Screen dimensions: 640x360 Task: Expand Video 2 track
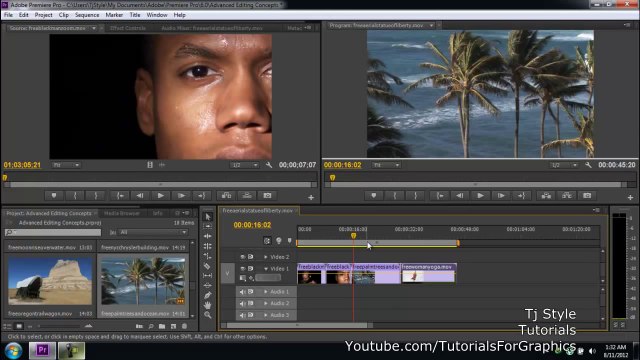point(266,257)
